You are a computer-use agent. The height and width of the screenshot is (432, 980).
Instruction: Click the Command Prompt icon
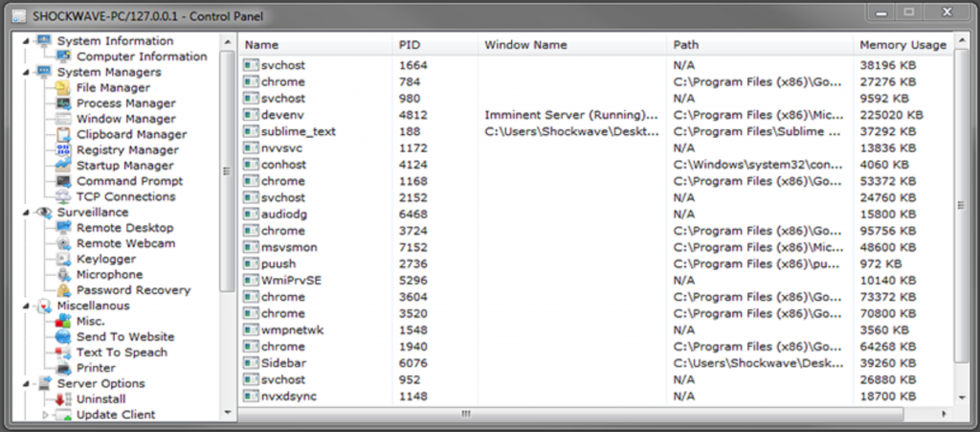63,181
